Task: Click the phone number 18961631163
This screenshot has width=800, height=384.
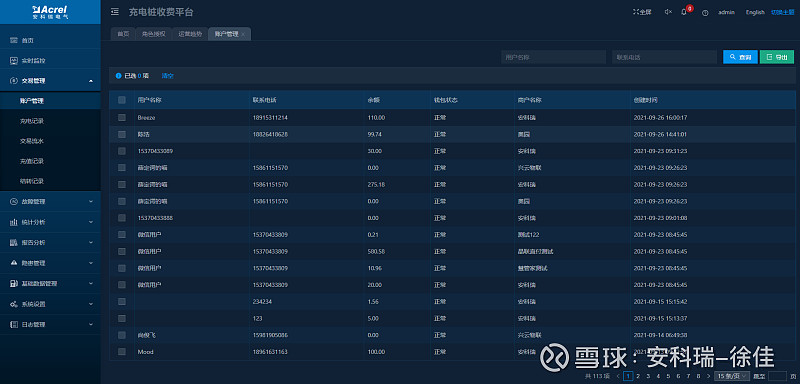Action: click(x=270, y=352)
